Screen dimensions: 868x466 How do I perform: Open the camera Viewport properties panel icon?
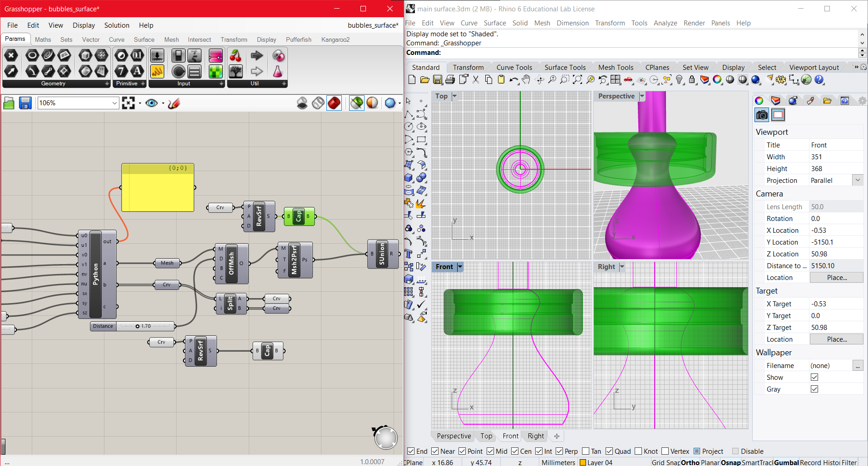[x=762, y=115]
